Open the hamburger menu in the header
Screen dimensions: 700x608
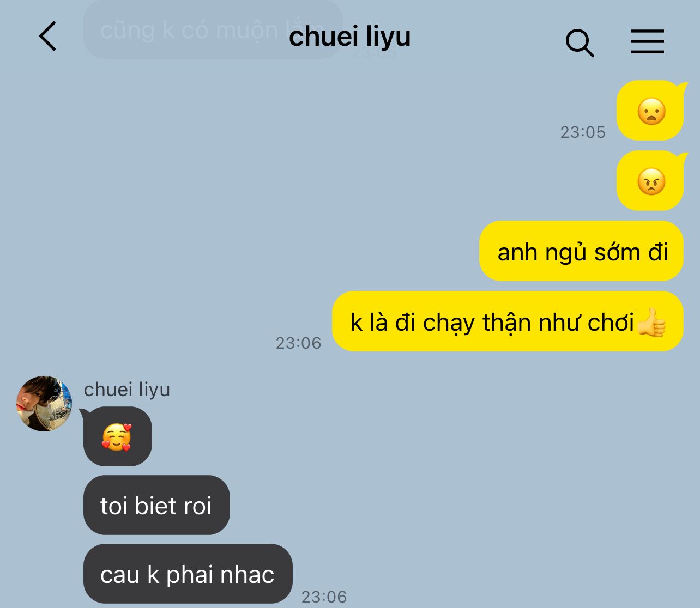648,41
